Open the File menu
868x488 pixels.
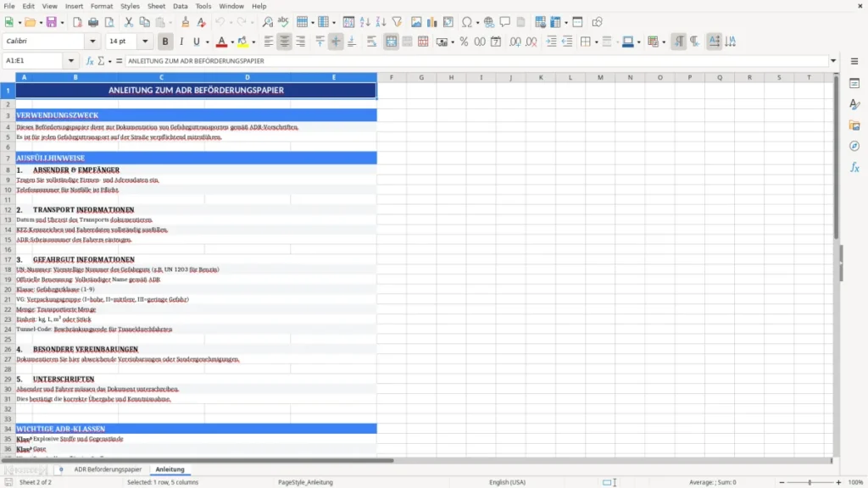[x=9, y=6]
